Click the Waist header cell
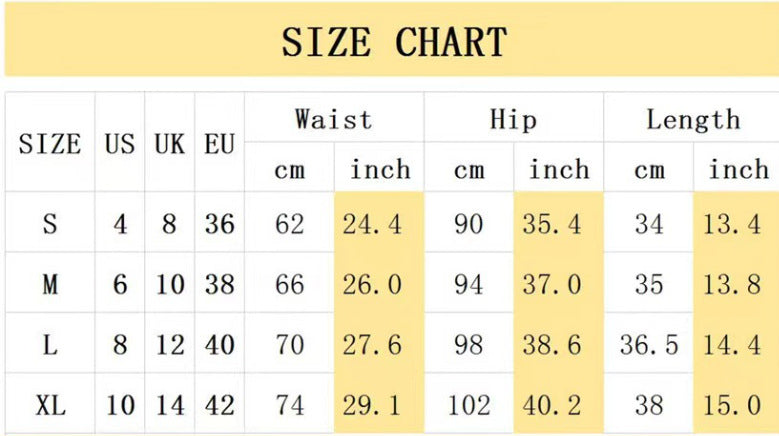This screenshot has width=779, height=436. pyautogui.click(x=333, y=120)
